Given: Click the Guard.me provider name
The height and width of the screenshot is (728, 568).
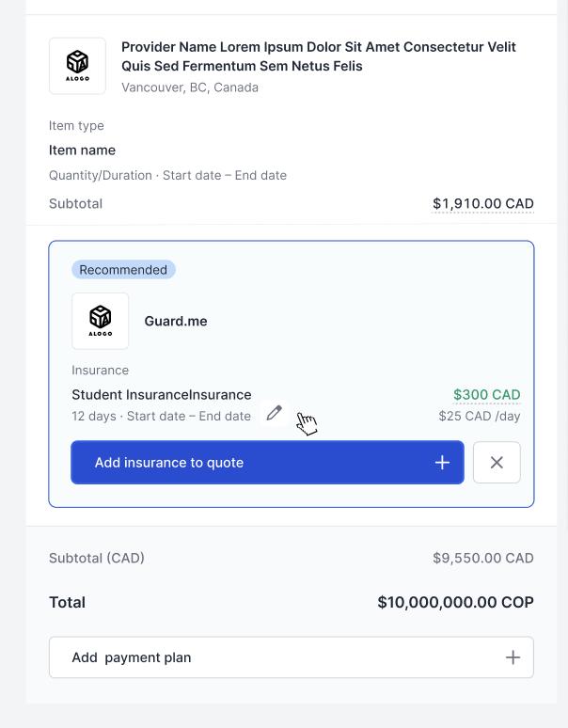Looking at the screenshot, I should click(176, 321).
